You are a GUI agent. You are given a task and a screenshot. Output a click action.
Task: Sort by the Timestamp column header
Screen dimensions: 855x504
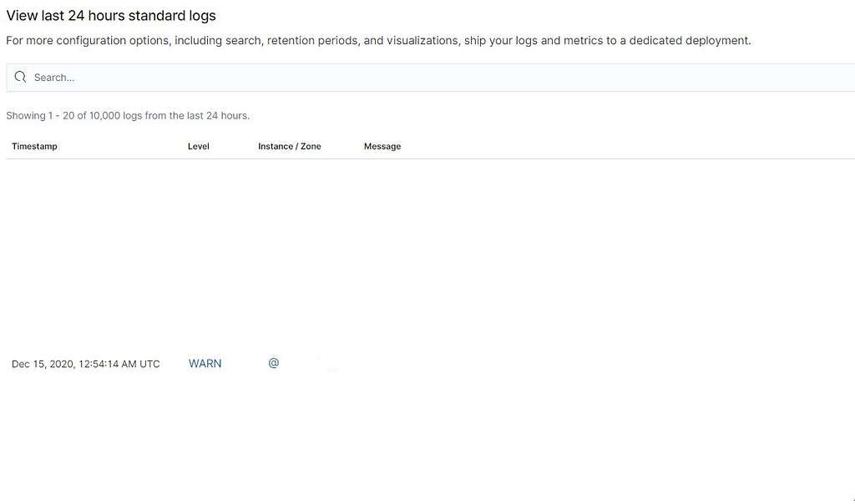[x=34, y=146]
